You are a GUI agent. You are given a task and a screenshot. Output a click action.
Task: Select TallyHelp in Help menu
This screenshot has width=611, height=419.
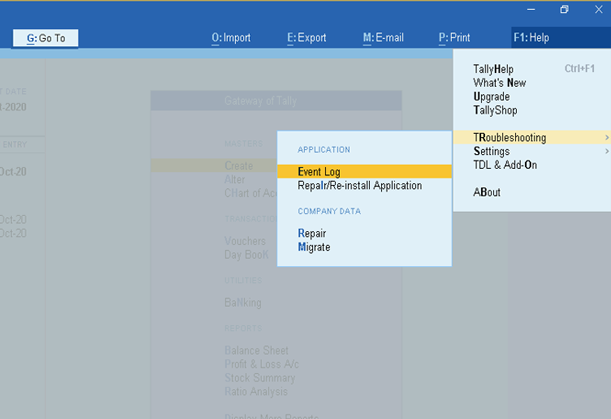[493, 69]
